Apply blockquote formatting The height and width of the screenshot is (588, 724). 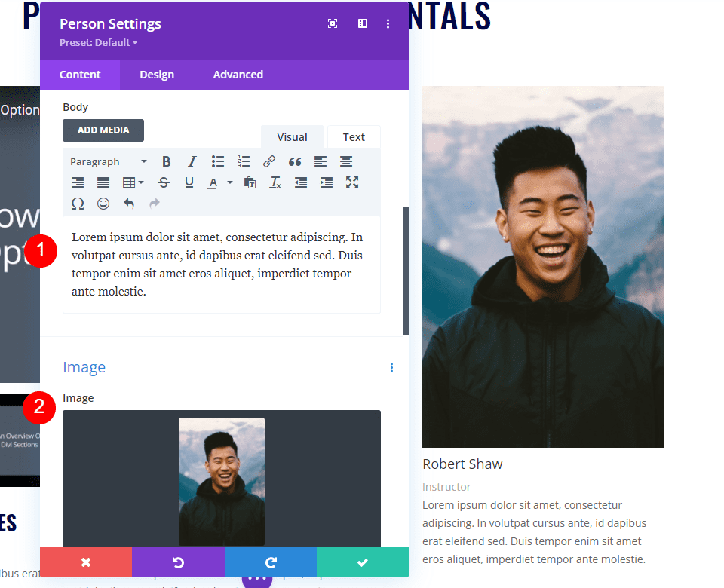point(294,161)
